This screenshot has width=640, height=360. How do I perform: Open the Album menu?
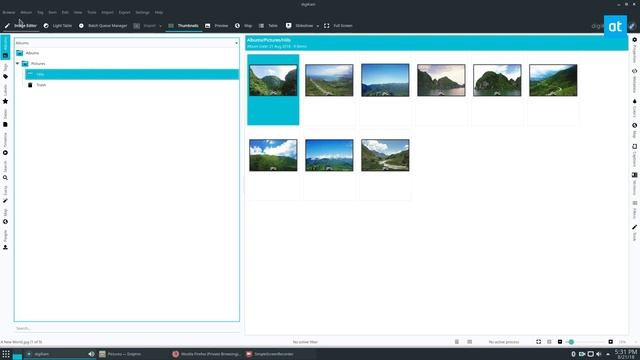[x=26, y=13]
